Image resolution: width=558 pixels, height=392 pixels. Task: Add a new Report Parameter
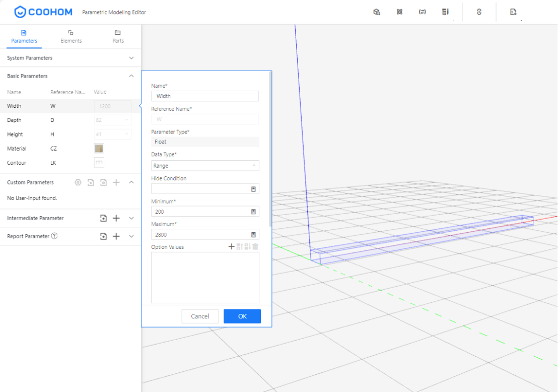pos(116,236)
